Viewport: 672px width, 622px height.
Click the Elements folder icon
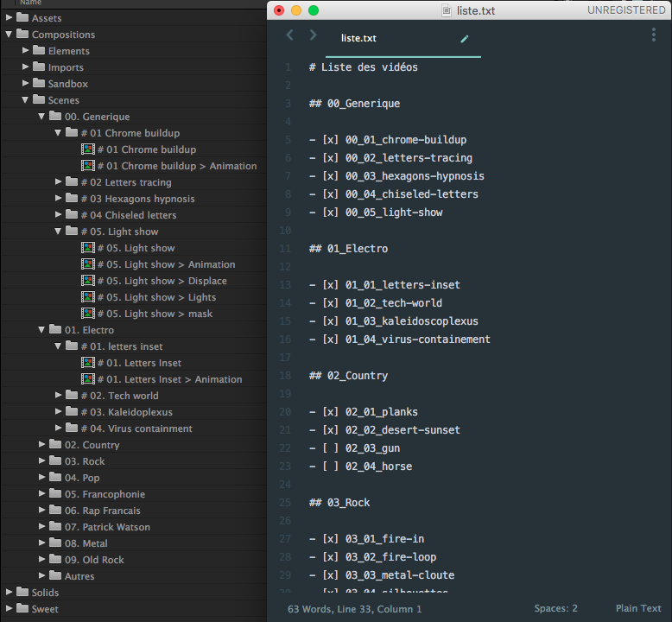(x=39, y=51)
